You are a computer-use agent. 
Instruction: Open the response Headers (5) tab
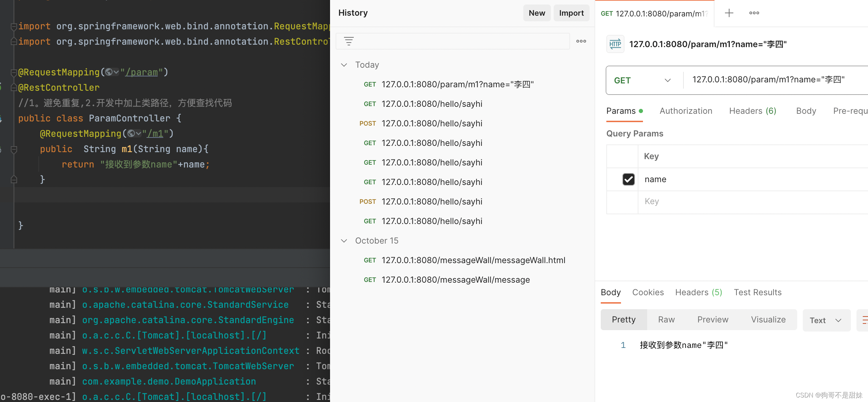pos(698,292)
